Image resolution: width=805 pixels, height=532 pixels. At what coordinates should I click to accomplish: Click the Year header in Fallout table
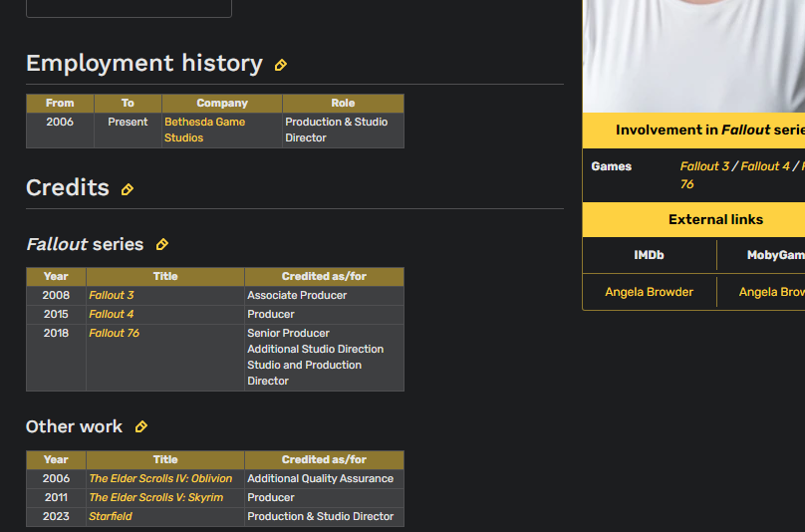click(x=56, y=276)
